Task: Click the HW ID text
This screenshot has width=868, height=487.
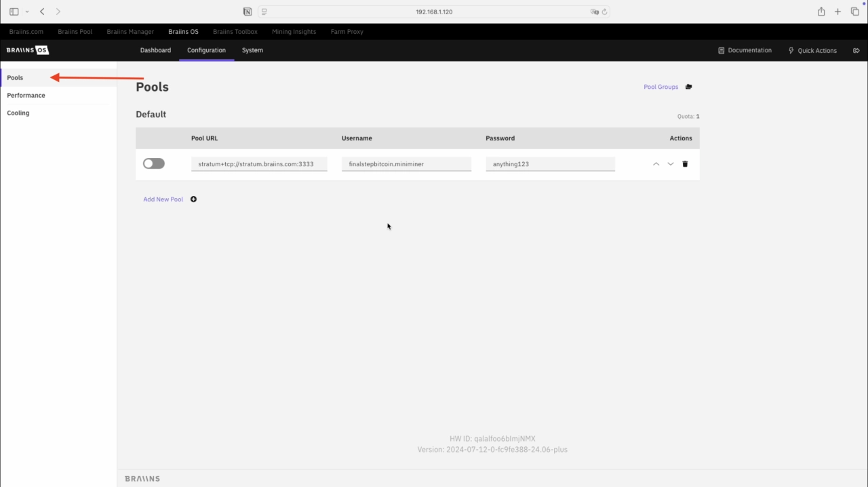Action: click(492, 439)
